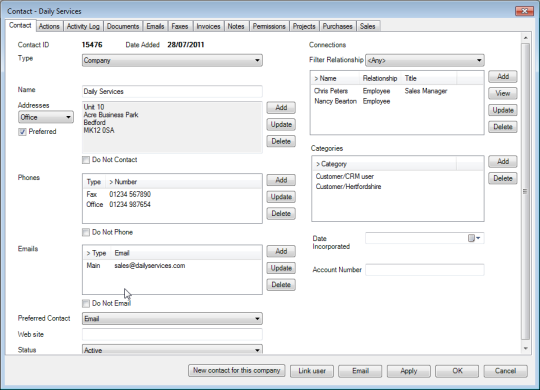Expand the Office address type dropdown
The width and height of the screenshot is (540, 390).
tap(46, 117)
